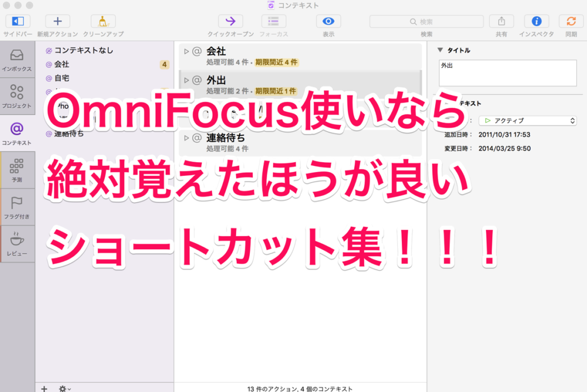This screenshot has width=587, height=392.
Task: Click the @ icon beside 連絡待ち heading in outline
Action: [197, 138]
